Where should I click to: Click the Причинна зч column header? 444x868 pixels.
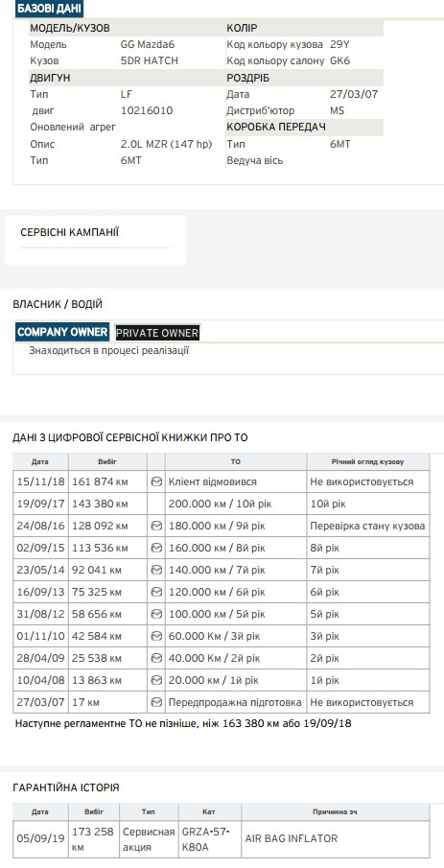tap(336, 812)
